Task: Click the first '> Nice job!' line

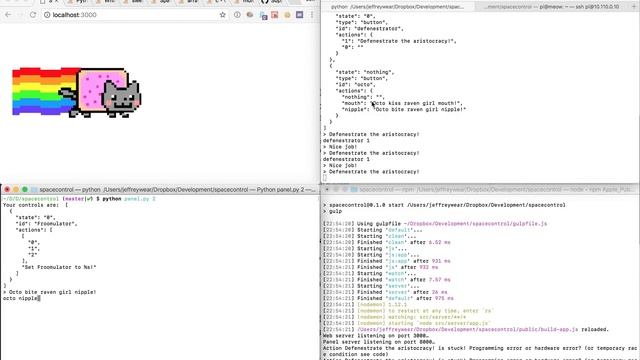Action: (340, 147)
